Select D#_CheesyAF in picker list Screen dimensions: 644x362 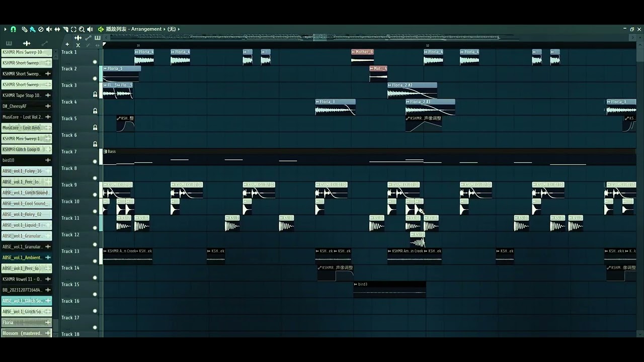(27, 106)
